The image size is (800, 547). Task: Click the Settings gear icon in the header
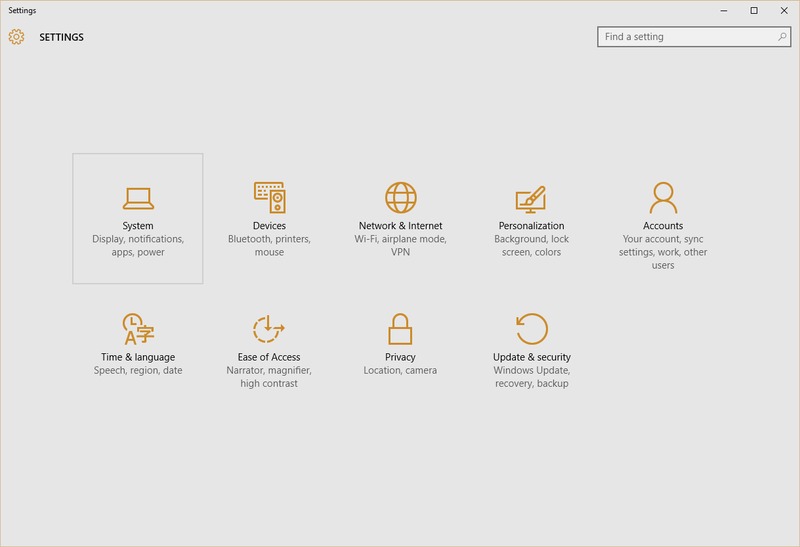click(x=16, y=37)
